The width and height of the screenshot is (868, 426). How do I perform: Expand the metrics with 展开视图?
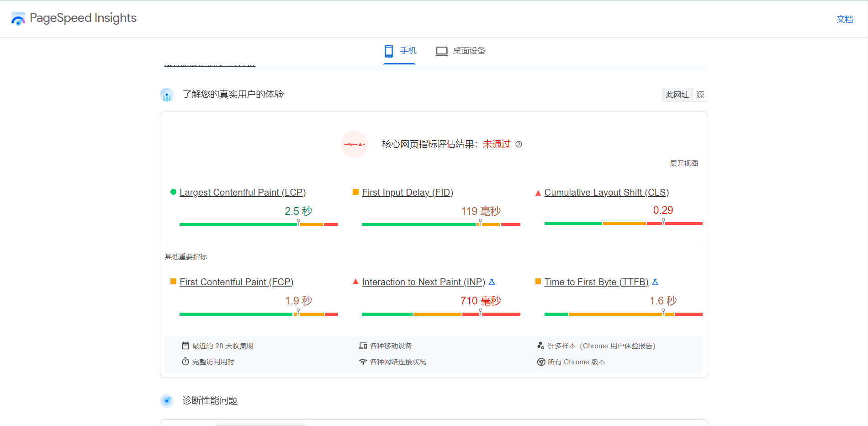[684, 163]
